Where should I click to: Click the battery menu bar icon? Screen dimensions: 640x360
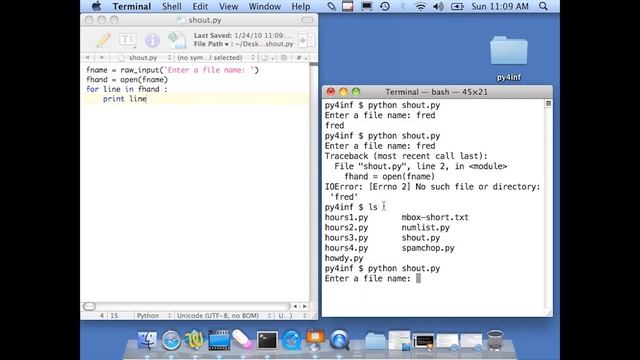pos(457,6)
